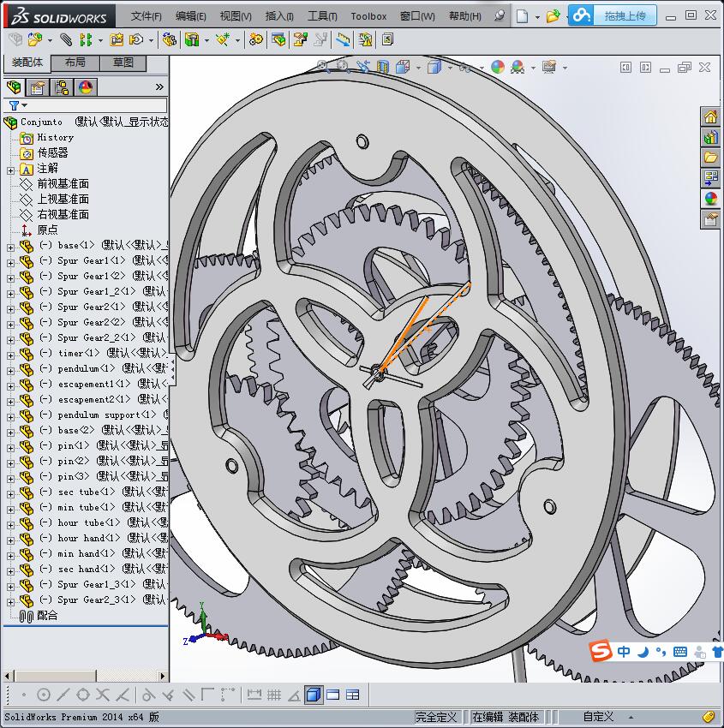Image resolution: width=724 pixels, height=728 pixels.
Task: Click the filter funnel in feature tree
Action: point(14,105)
